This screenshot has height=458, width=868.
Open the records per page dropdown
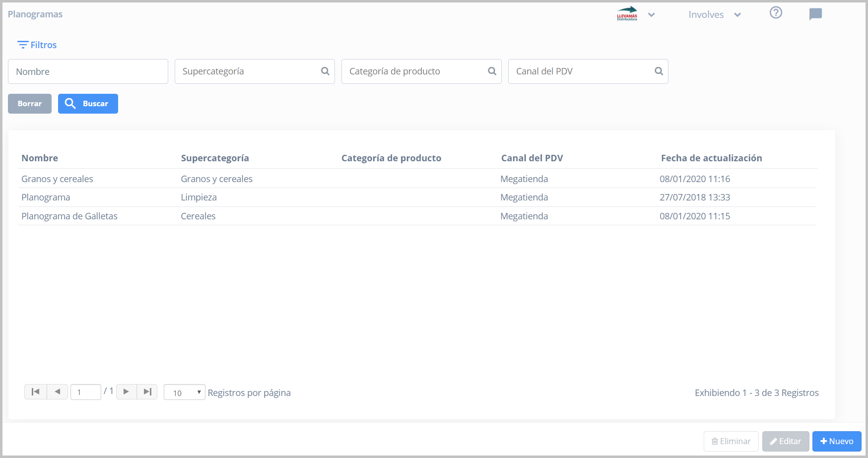(x=184, y=393)
